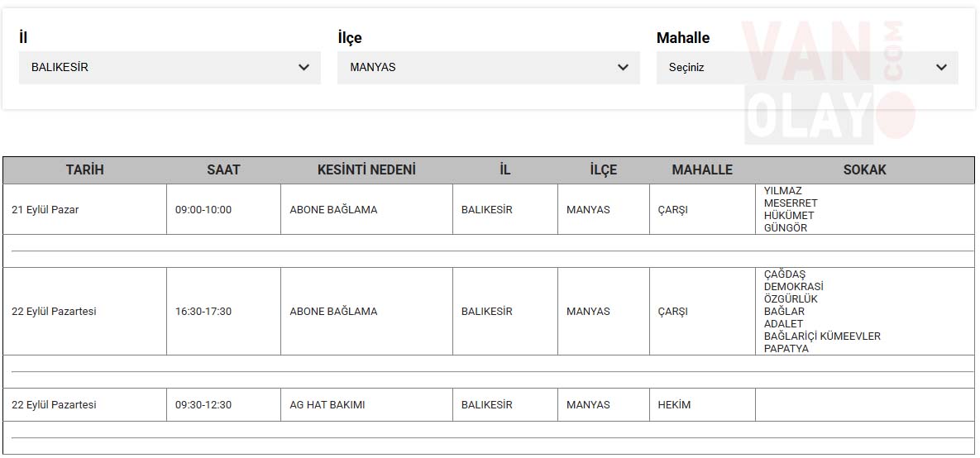
Task: Click the TARİH column header
Action: [85, 170]
